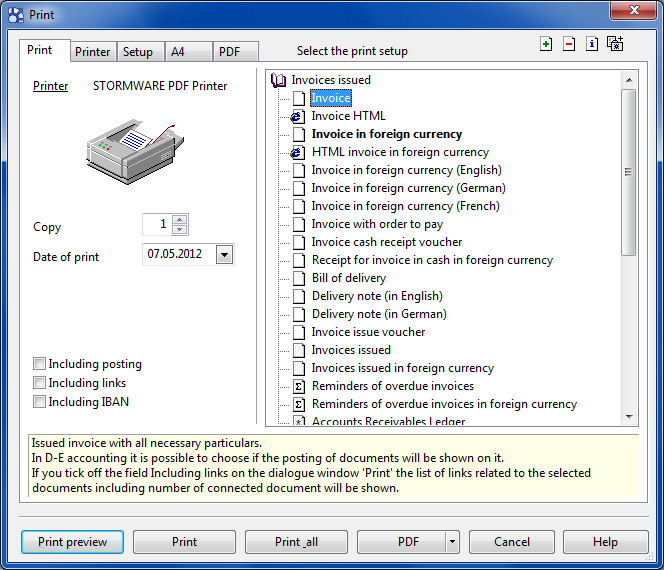Click the blue info document icon
The width and height of the screenshot is (664, 570).
pyautogui.click(x=592, y=44)
